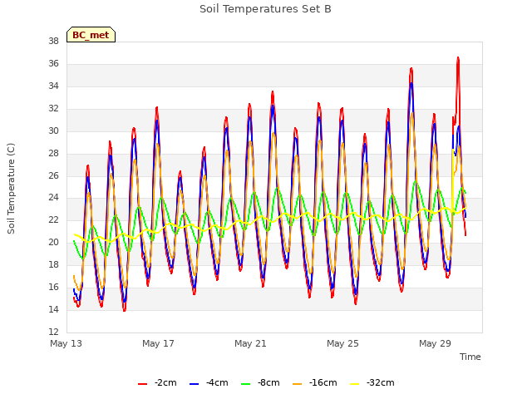Viewport: 532px width, 399px height.
Task: Toggle the -32cm series in legend
Action: (372, 383)
